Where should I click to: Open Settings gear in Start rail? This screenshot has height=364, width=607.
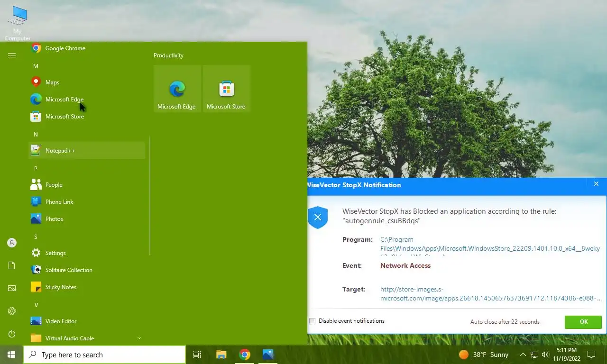click(x=12, y=311)
